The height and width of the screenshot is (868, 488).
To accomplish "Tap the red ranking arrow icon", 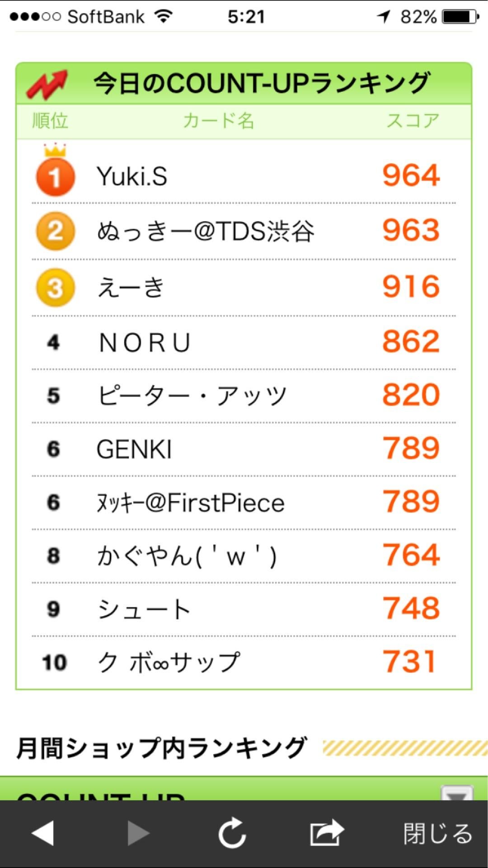I will coord(47,85).
